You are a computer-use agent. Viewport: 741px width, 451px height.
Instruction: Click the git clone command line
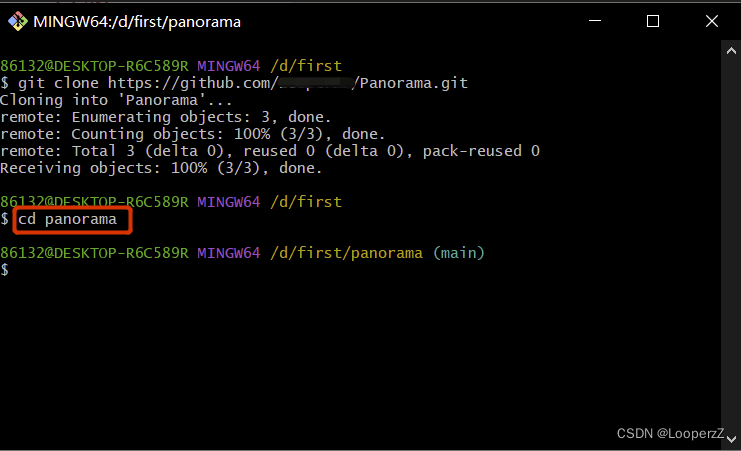pyautogui.click(x=234, y=83)
